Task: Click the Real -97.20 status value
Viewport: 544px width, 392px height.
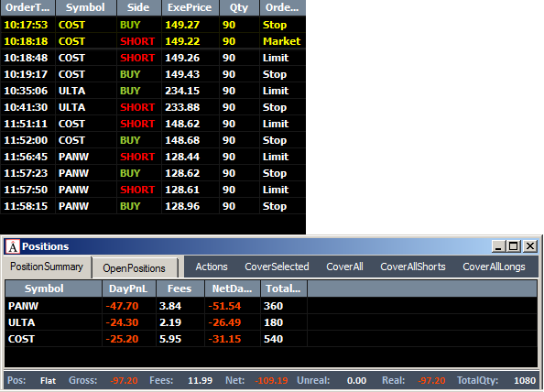Action: click(x=431, y=381)
